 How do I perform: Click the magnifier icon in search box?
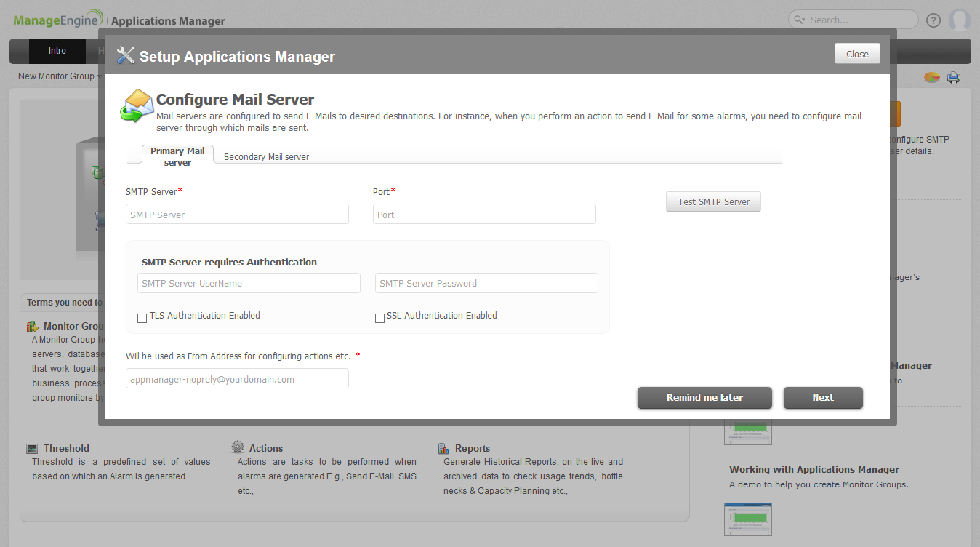[800, 20]
